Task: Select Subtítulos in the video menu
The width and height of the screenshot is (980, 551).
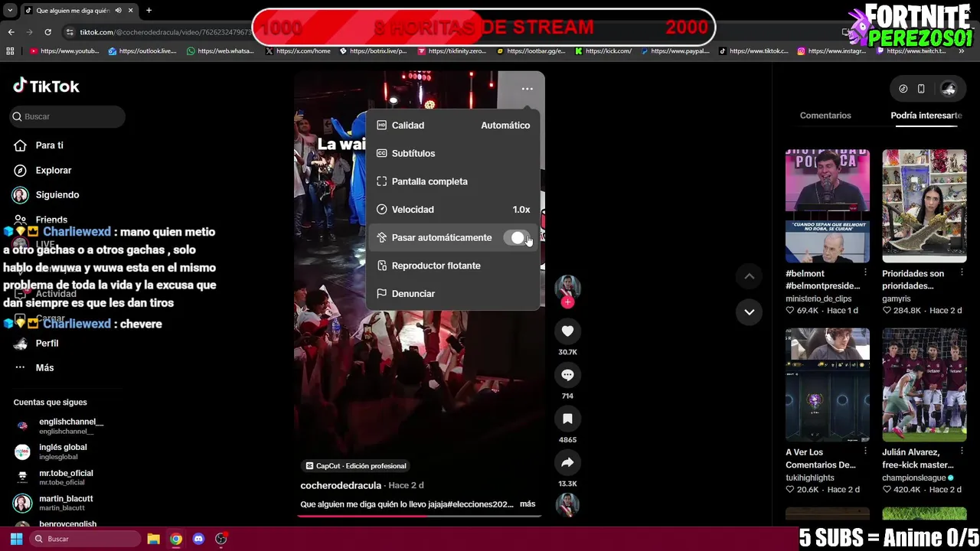Action: coord(453,153)
